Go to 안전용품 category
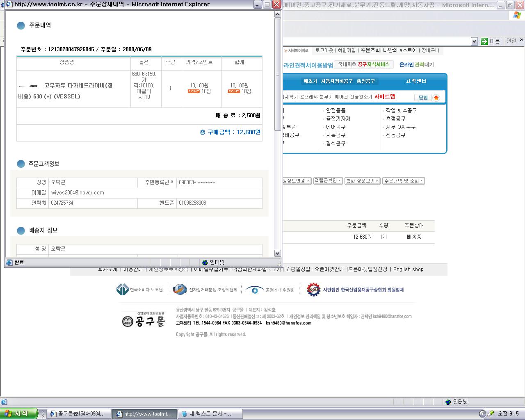The height and width of the screenshot is (420, 525). [x=336, y=111]
